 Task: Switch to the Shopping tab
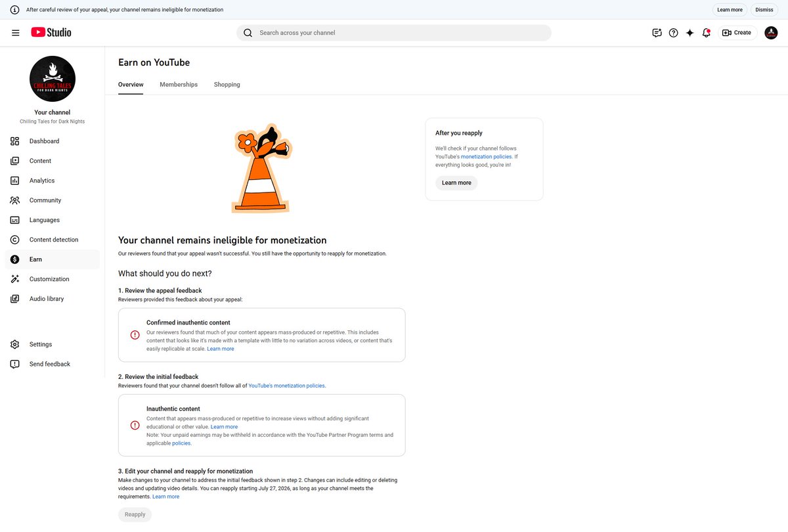227,85
